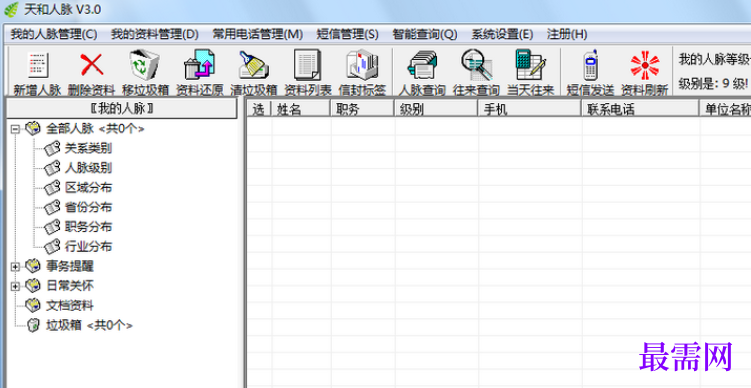
Task: Click the 〖我的人脉〗 panel header button
Action: [122, 109]
